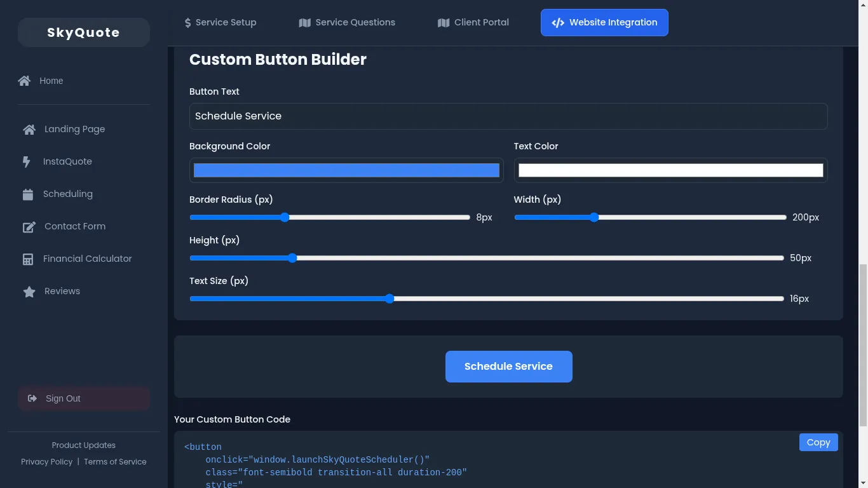Open the Product Updates link
The image size is (868, 488).
(84, 445)
